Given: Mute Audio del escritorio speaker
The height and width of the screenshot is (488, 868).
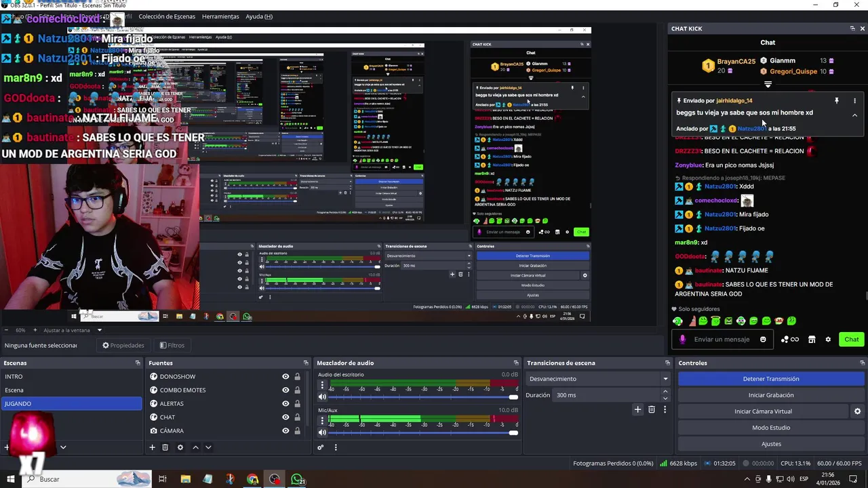Looking at the screenshot, I should pyautogui.click(x=322, y=396).
